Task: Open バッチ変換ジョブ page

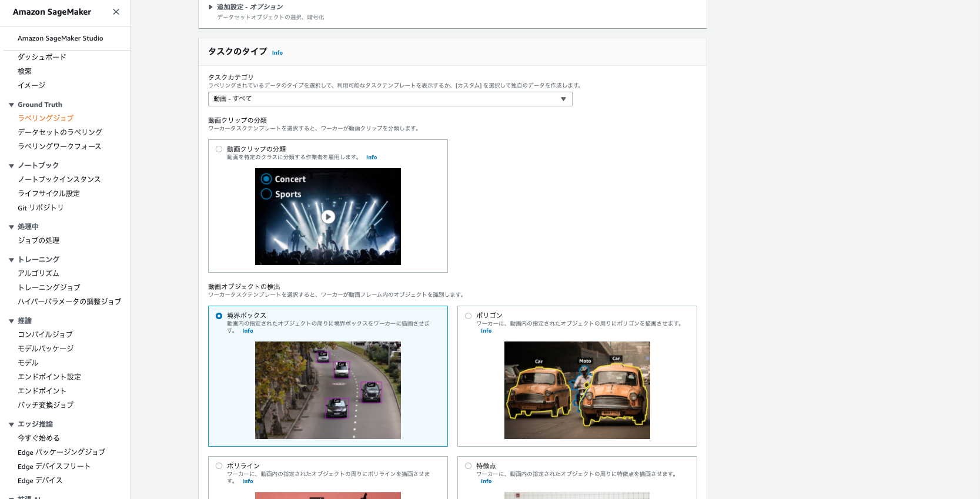Action: pos(45,405)
